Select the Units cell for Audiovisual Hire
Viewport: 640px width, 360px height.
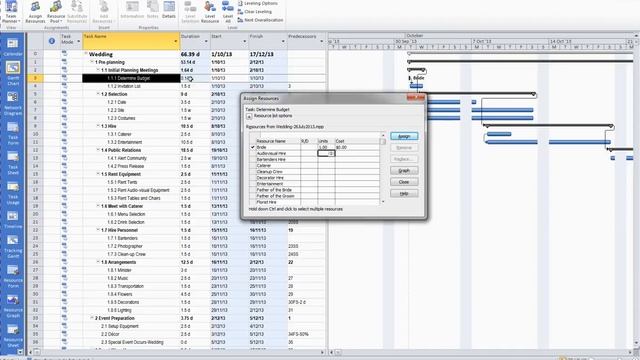click(326, 153)
